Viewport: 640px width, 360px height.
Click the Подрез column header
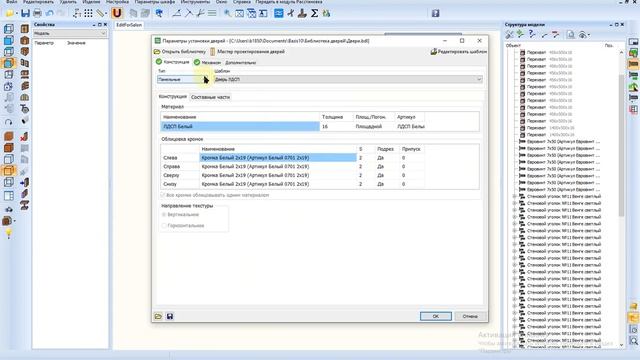click(x=385, y=149)
